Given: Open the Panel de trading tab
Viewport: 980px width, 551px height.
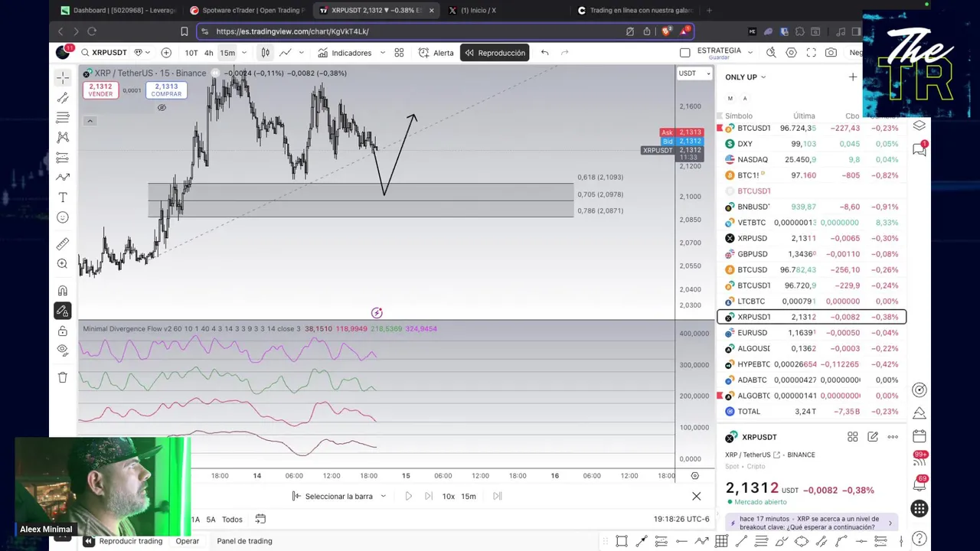Looking at the screenshot, I should tap(244, 541).
